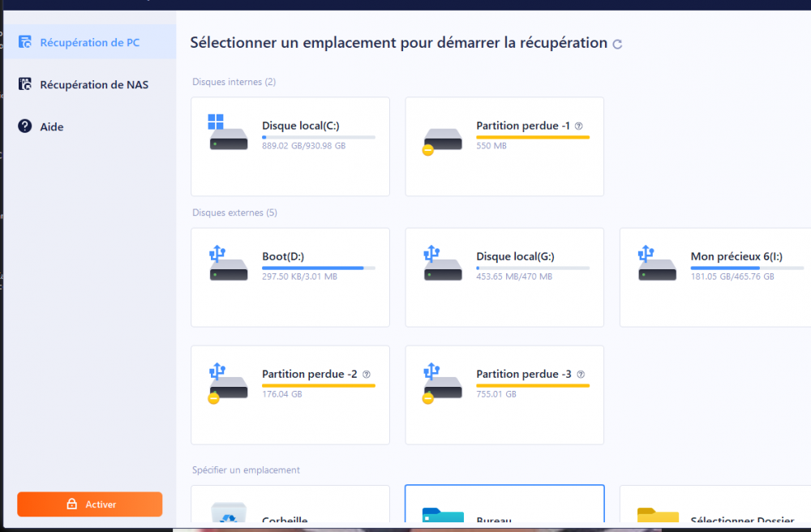Click the Sélectionner Dossier folder icon
The width and height of the screenshot is (811, 532).
pos(658,514)
